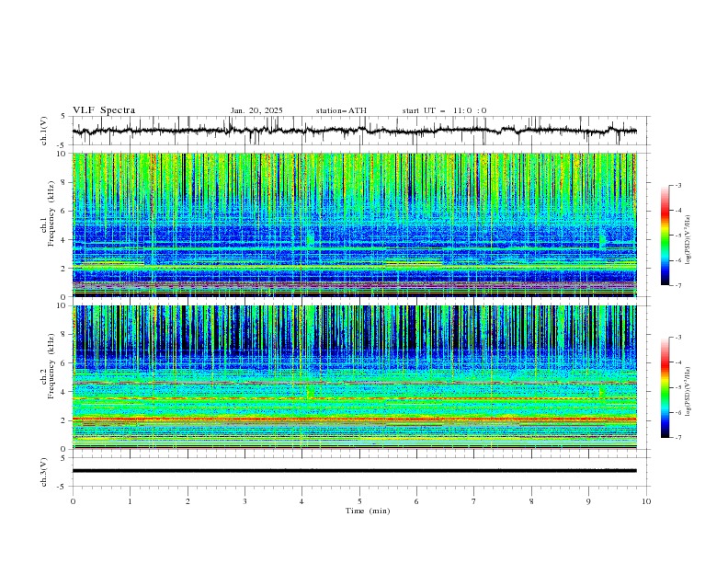Click the "station=ATH" header label

341,110
